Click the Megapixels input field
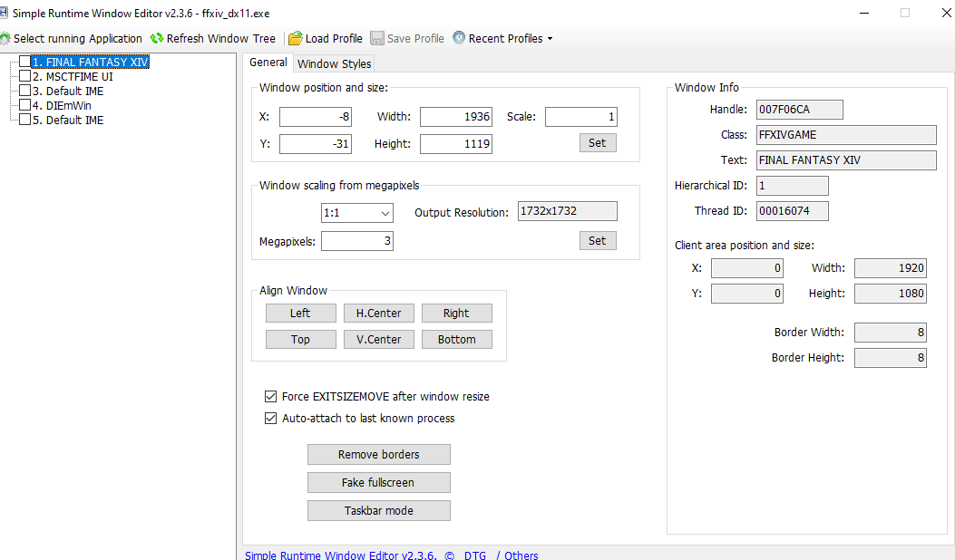This screenshot has width=955, height=560. click(x=357, y=241)
